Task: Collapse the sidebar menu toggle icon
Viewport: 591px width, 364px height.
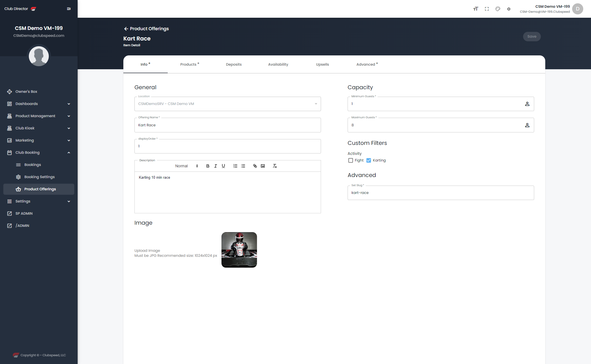Action: pos(69,9)
